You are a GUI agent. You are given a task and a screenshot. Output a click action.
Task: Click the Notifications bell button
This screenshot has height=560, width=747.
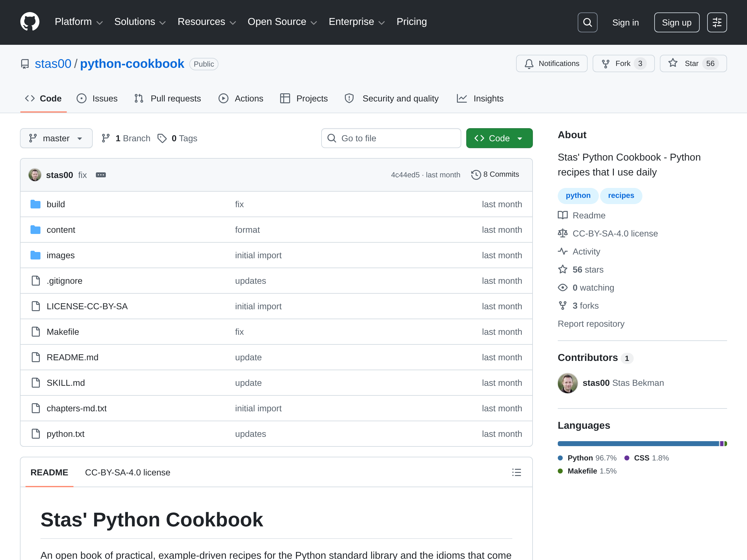click(552, 63)
